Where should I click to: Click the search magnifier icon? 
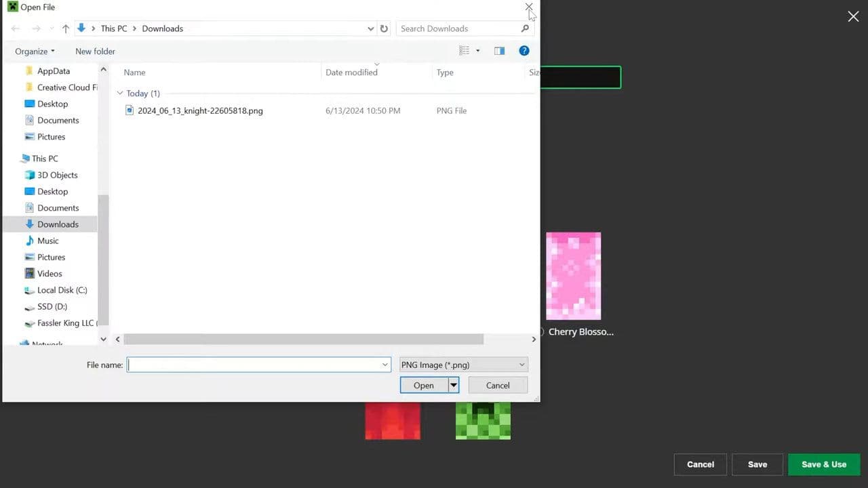[525, 28]
